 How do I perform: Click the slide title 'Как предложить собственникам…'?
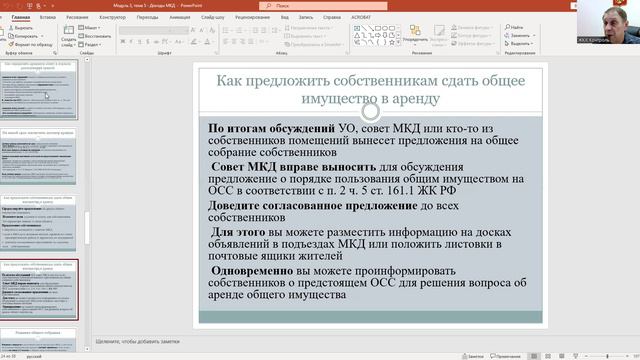(x=371, y=89)
